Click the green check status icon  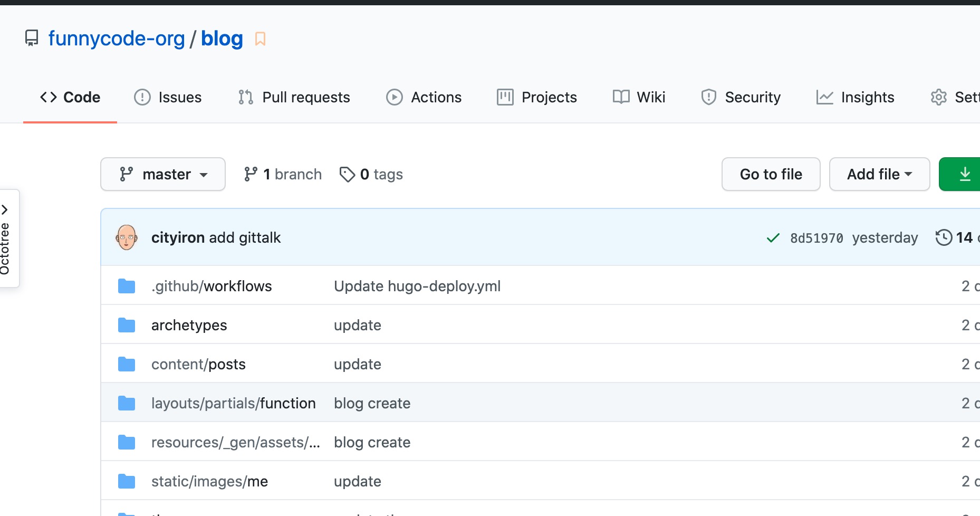(x=773, y=238)
